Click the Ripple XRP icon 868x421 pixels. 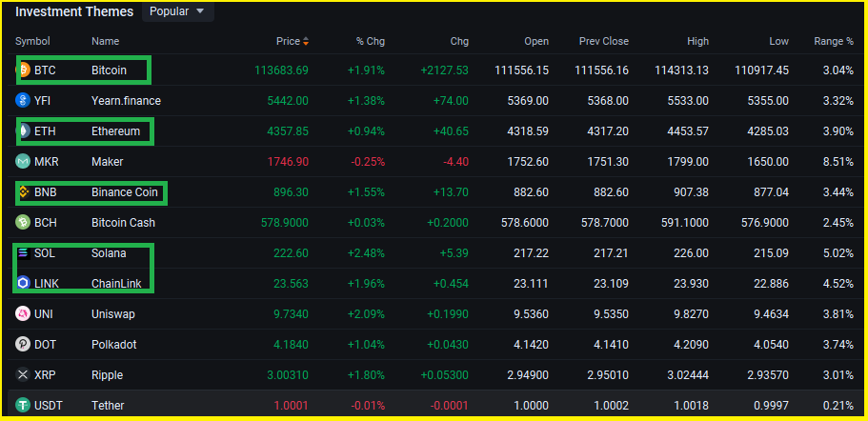(23, 374)
